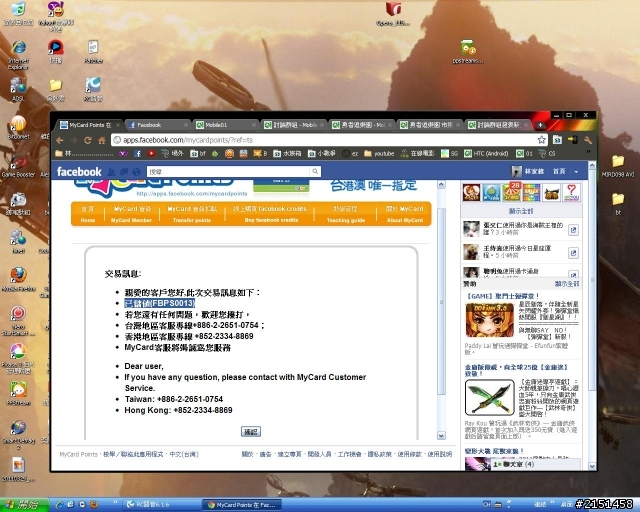Open the cartoon girl game ad thumbnail
640x512 pixels.
(489, 320)
